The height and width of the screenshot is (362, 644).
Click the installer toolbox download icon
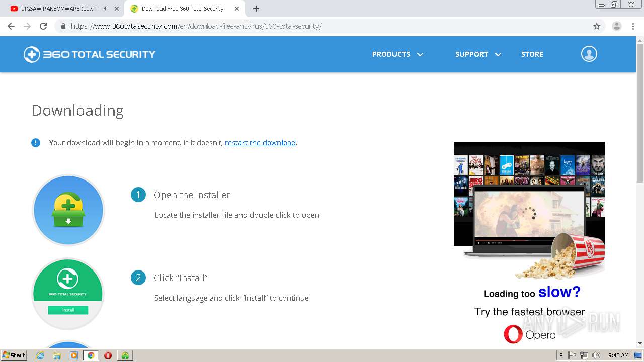[x=68, y=210]
